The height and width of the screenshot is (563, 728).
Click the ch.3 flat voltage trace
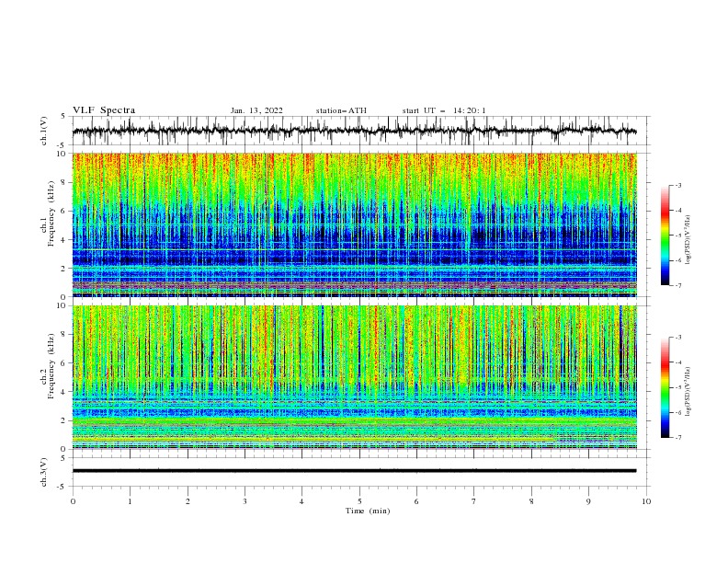point(355,471)
